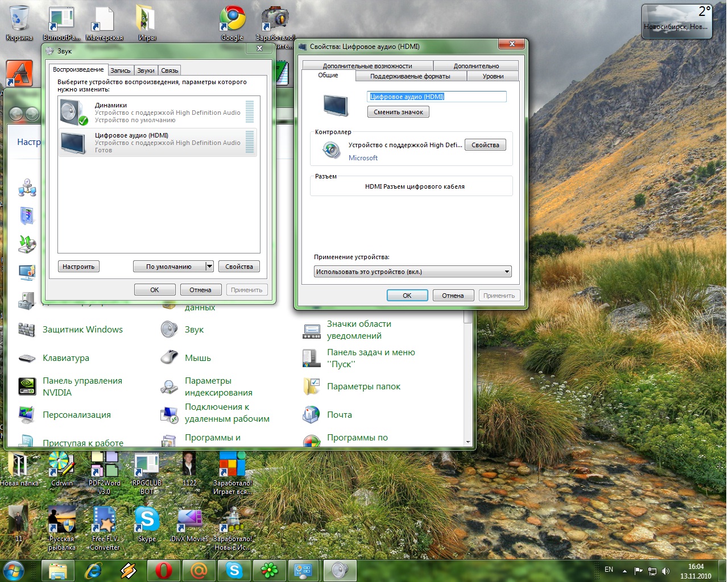Open Skype from the taskbar

pyautogui.click(x=234, y=571)
